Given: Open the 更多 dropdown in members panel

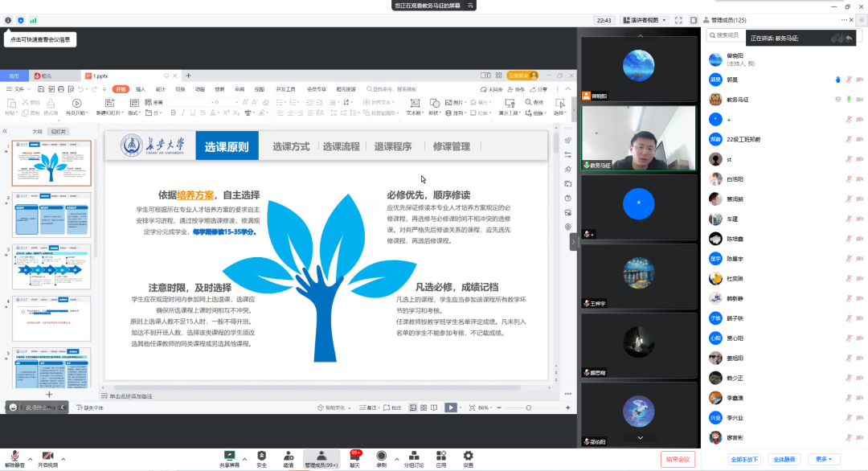Looking at the screenshot, I should point(825,459).
